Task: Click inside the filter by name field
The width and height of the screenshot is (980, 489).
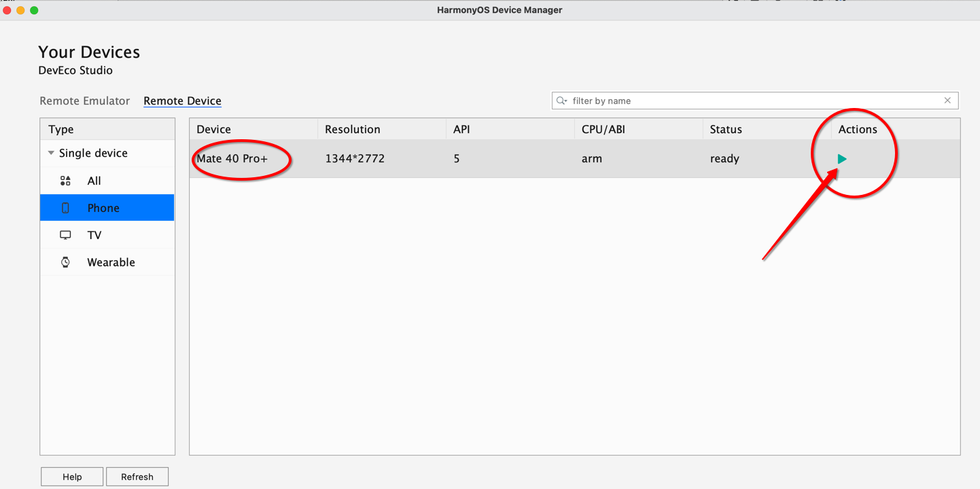Action: click(680, 100)
